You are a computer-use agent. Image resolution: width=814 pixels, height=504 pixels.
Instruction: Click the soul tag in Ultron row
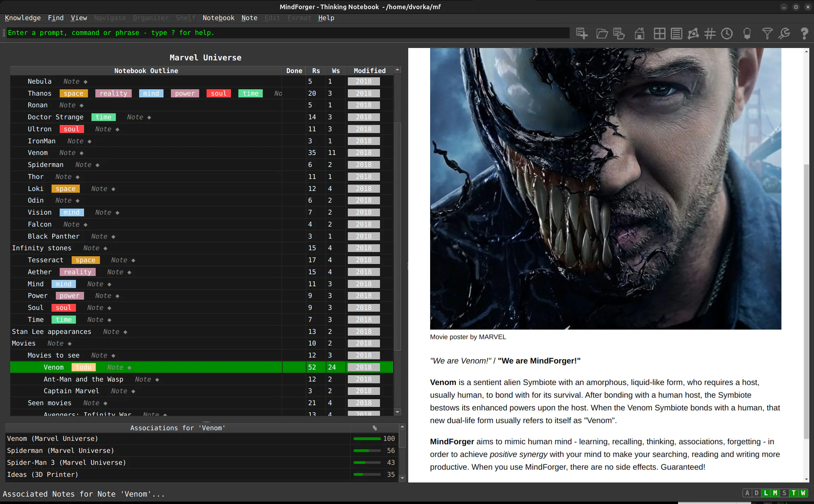72,129
